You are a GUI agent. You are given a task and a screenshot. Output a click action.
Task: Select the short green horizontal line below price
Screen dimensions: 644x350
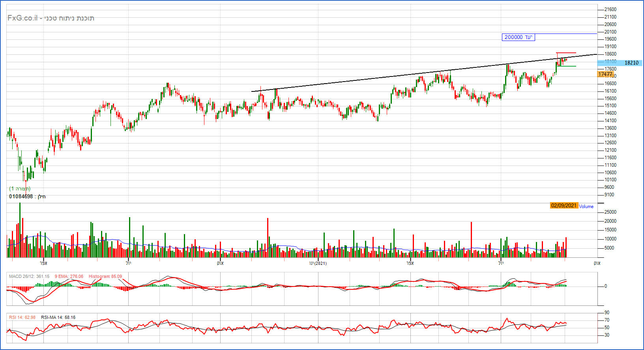pyautogui.click(x=567, y=66)
